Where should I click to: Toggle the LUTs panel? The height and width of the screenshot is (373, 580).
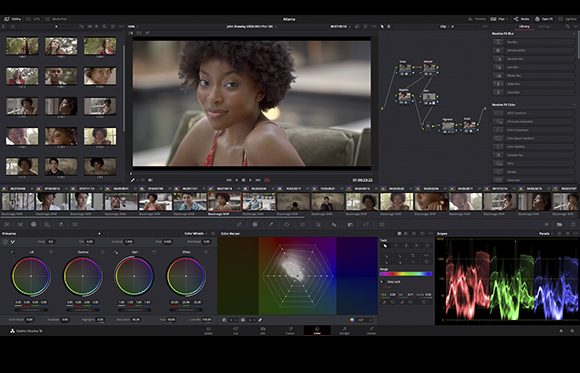click(x=33, y=19)
